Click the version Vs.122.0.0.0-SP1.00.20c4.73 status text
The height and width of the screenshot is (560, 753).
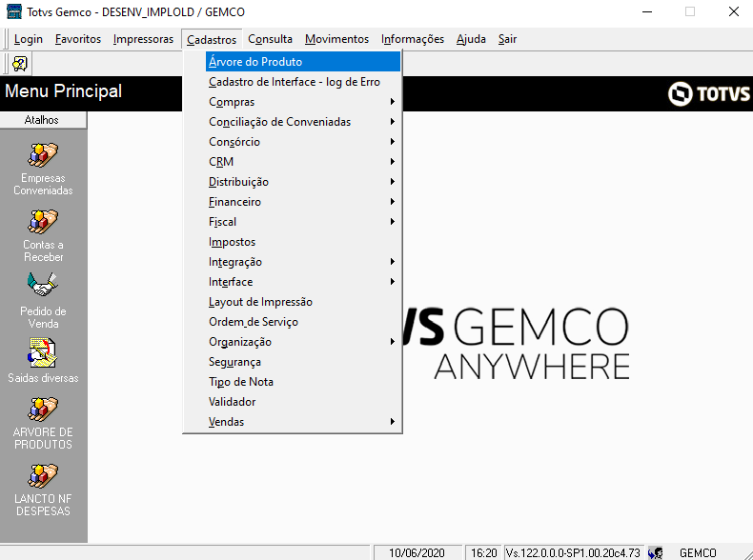[x=573, y=553]
